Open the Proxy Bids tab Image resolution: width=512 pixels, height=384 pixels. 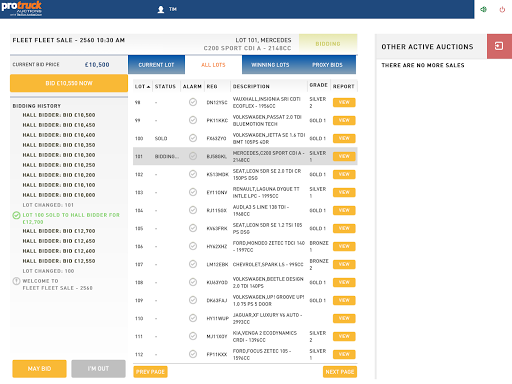[327, 65]
